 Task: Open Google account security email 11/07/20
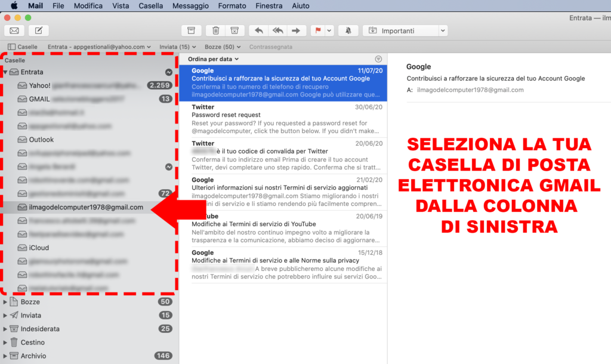tap(283, 82)
